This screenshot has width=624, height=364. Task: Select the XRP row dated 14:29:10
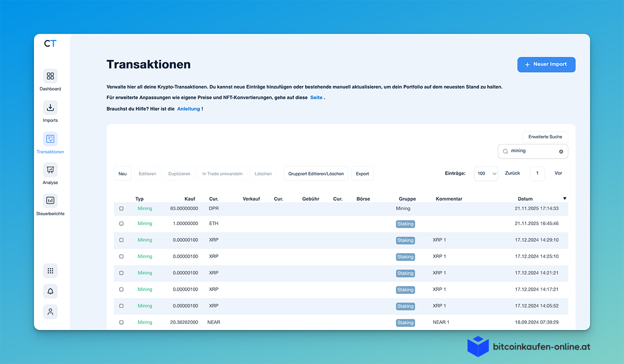pos(121,240)
